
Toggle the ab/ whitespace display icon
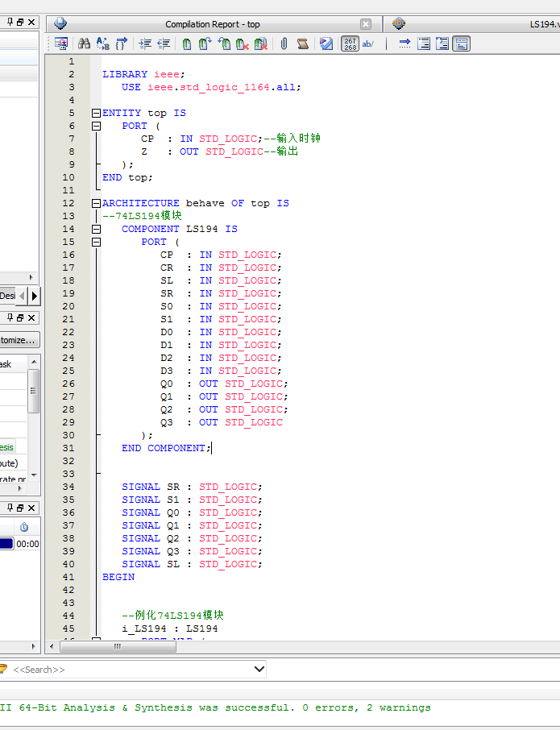[367, 44]
